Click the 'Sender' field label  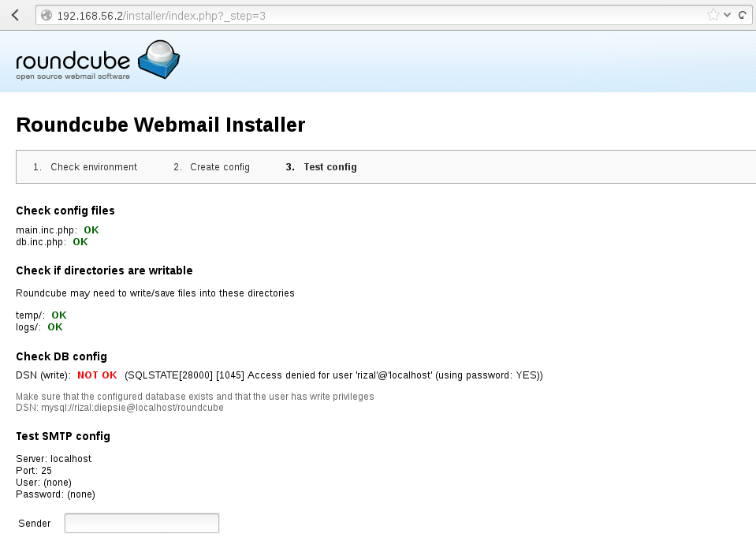pos(34,524)
